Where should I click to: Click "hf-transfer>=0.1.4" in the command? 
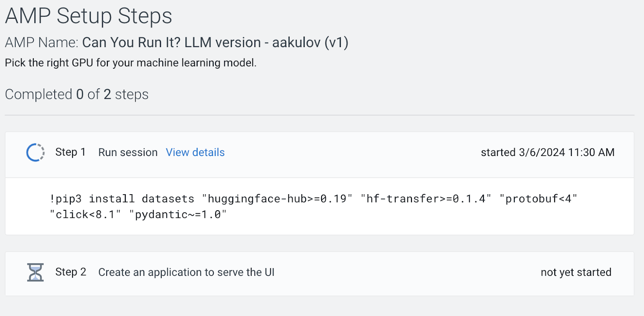pos(426,199)
